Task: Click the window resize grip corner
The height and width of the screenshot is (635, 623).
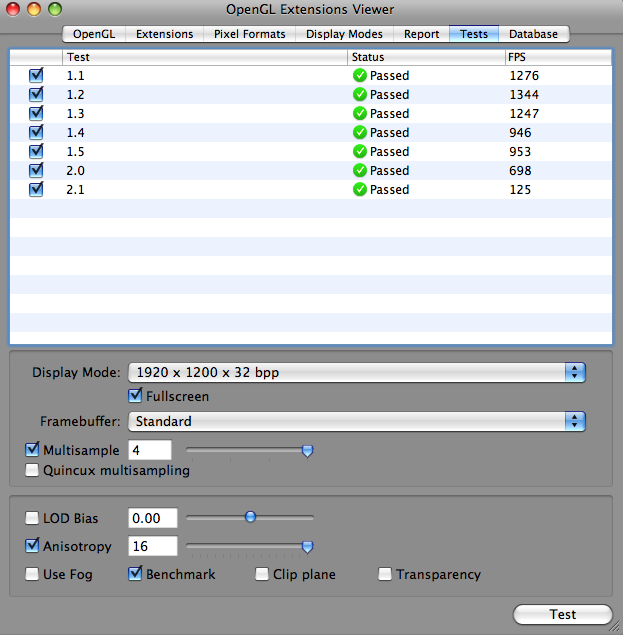Action: pyautogui.click(x=615, y=627)
